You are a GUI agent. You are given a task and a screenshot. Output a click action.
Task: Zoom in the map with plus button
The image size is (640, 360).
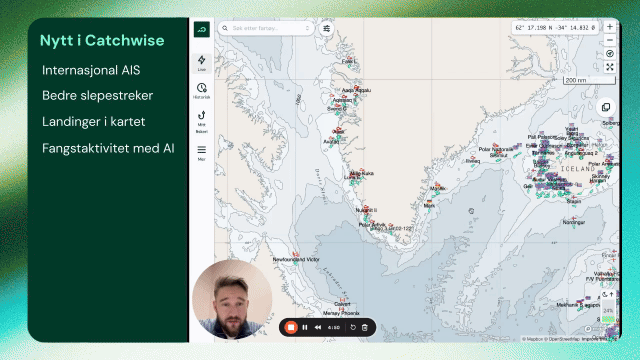[610, 27]
